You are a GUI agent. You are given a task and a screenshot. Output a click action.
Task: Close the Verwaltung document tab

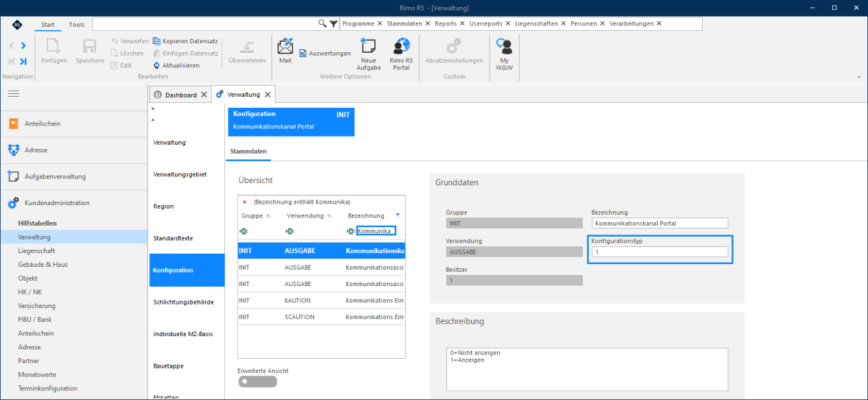pos(268,95)
